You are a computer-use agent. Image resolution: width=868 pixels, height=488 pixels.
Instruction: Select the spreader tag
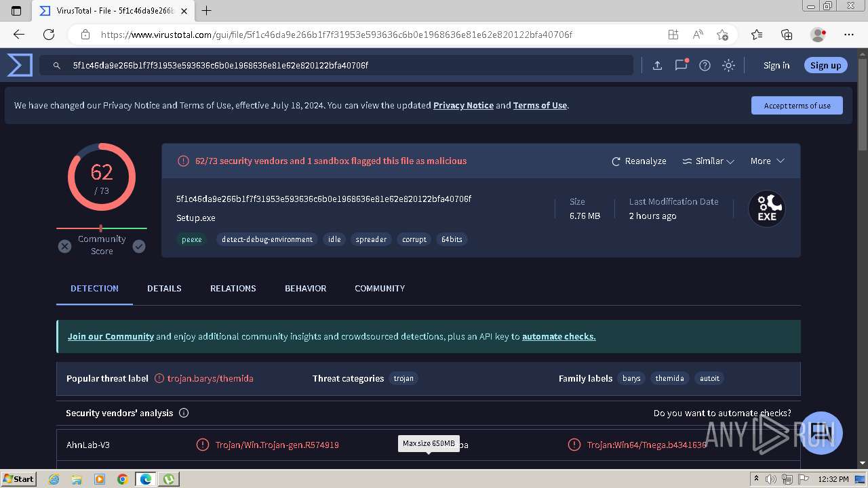click(x=371, y=239)
